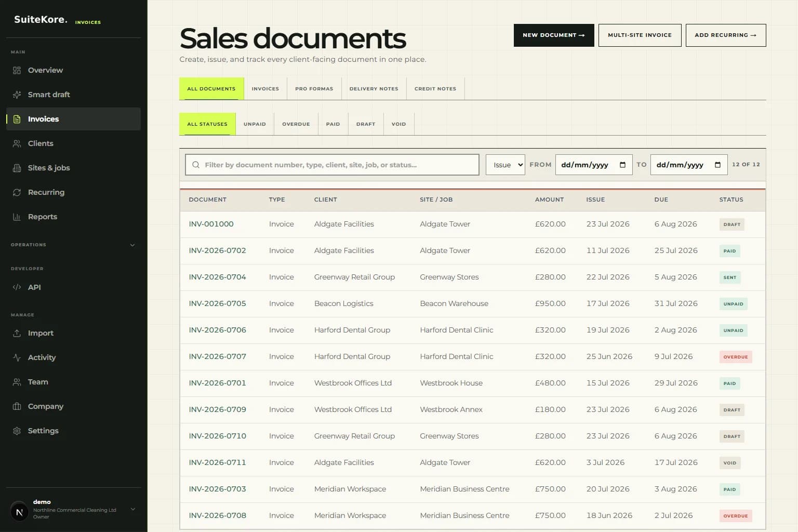Click the document filter search field
The image size is (798, 532).
[x=332, y=165]
